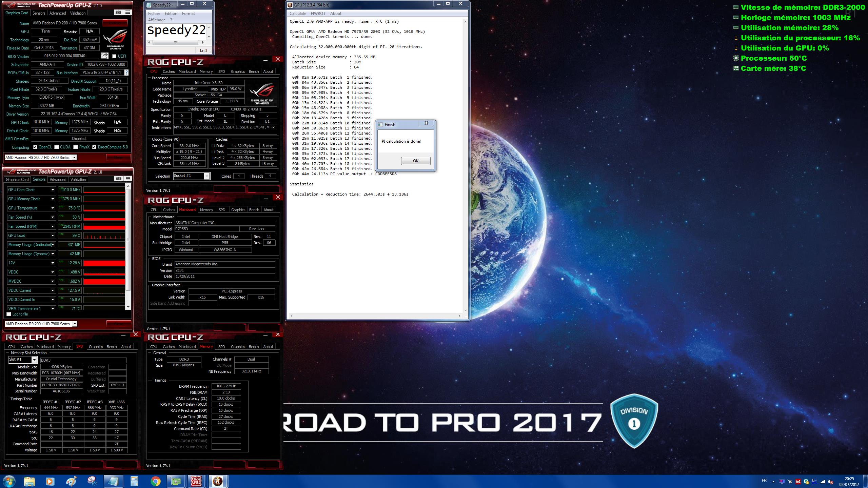868x488 pixels.
Task: Open hamburger menu in GPU-Z Sensors window
Action: pos(128,179)
